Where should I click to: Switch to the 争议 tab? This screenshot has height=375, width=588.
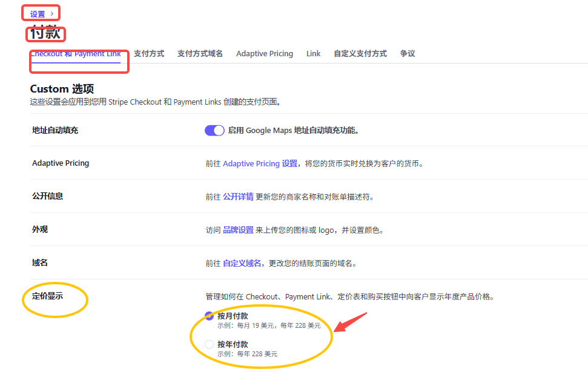coord(407,53)
